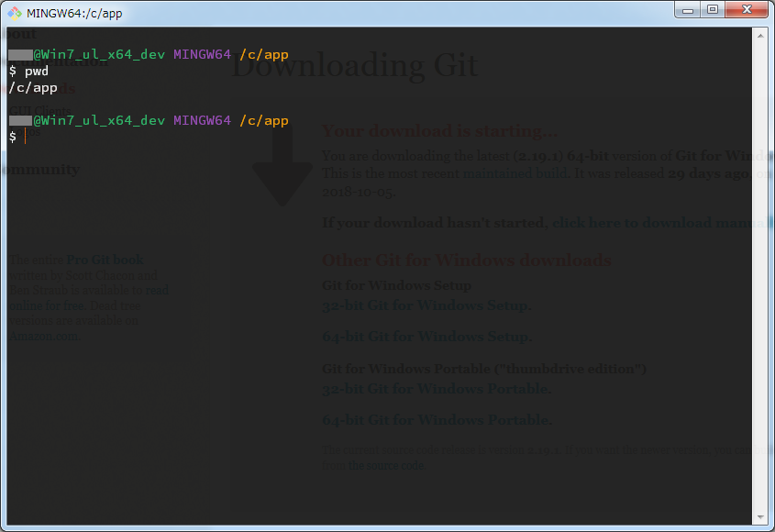Click the scrollbar down arrow
The height and width of the screenshot is (532, 775).
[762, 515]
